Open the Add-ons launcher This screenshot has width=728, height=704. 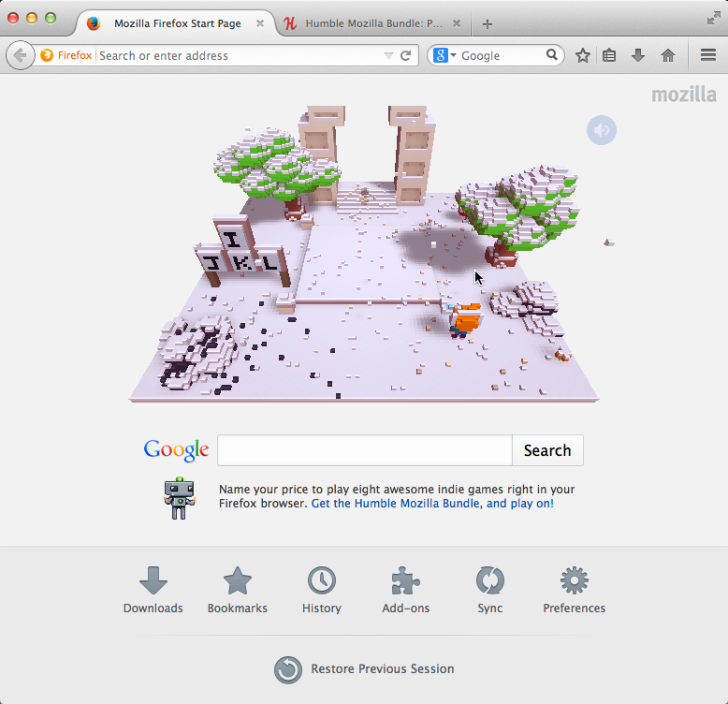406,590
